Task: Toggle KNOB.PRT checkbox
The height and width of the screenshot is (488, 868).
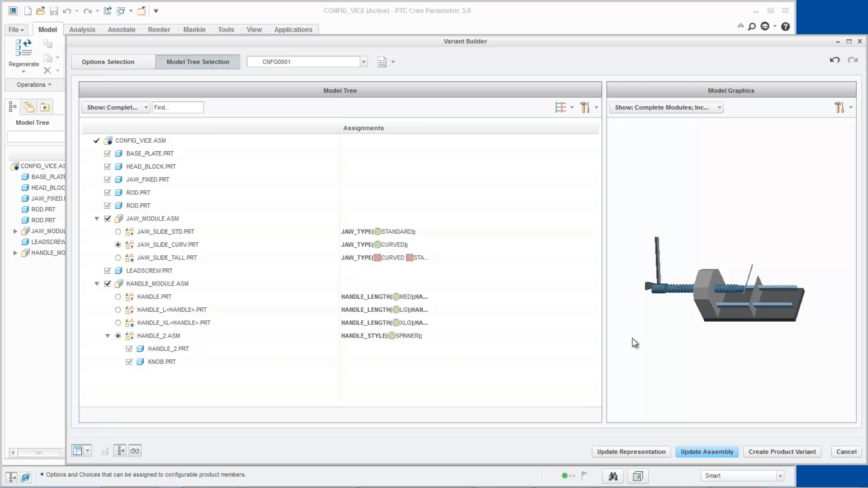Action: pos(129,362)
